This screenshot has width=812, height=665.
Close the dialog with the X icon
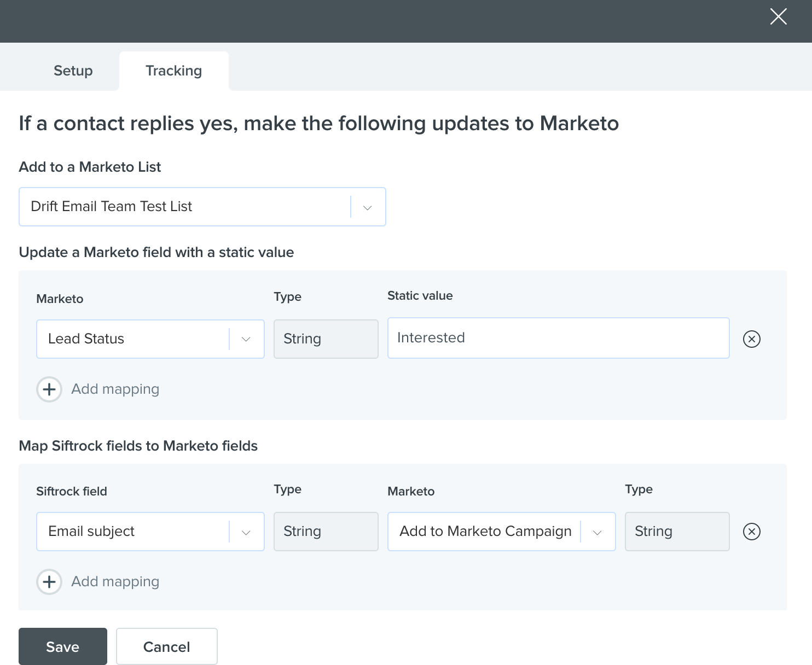coord(778,16)
